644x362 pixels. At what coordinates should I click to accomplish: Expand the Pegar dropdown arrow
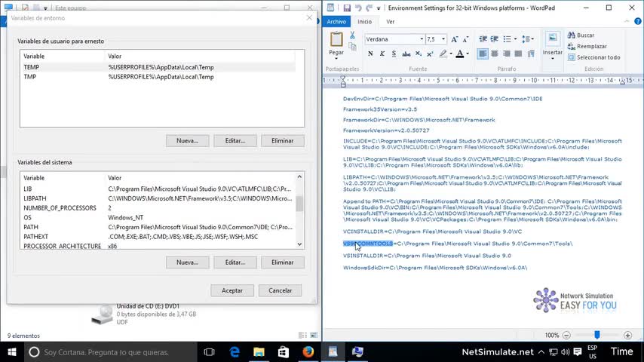(336, 58)
